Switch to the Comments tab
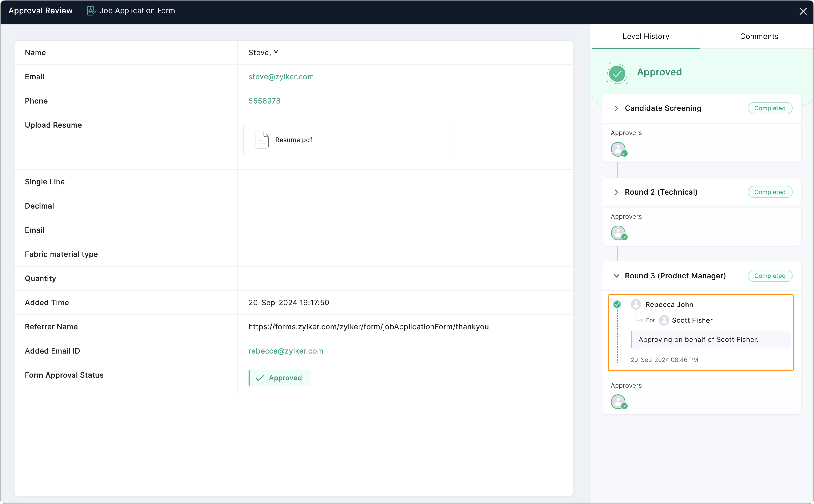The height and width of the screenshot is (504, 814). 759,36
